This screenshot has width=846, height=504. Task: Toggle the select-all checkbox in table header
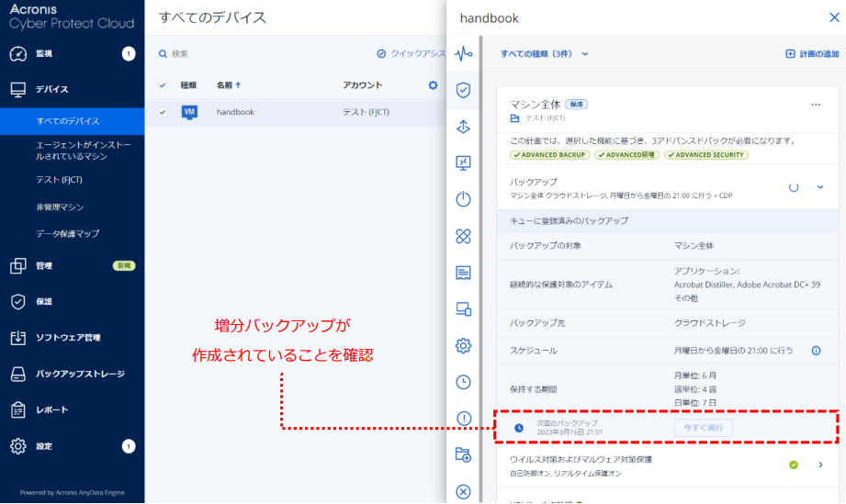[163, 85]
